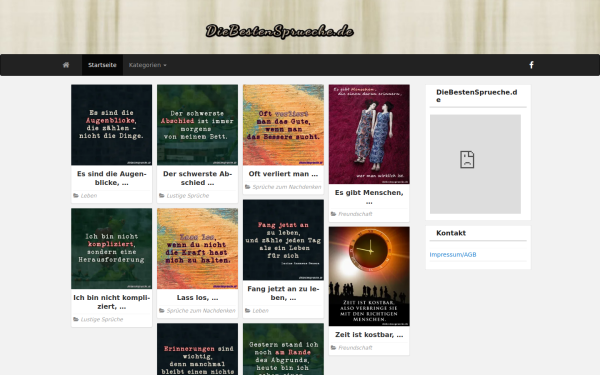The image size is (600, 375).
Task: Open title 'Zeit ist kostbar, ...'
Action: pyautogui.click(x=369, y=334)
